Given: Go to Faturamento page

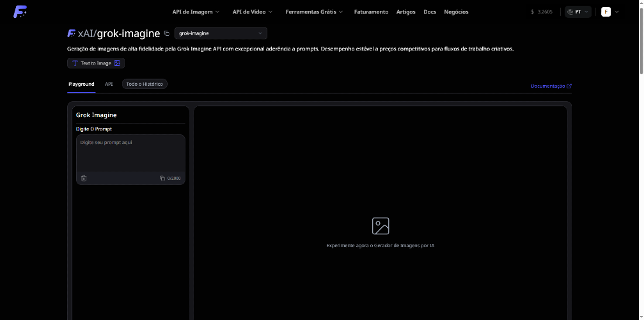Looking at the screenshot, I should point(371,12).
